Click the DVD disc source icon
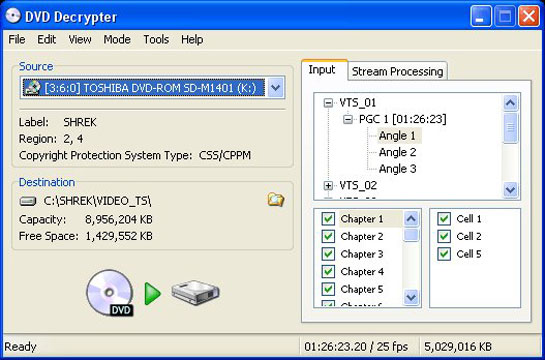 coord(110,293)
